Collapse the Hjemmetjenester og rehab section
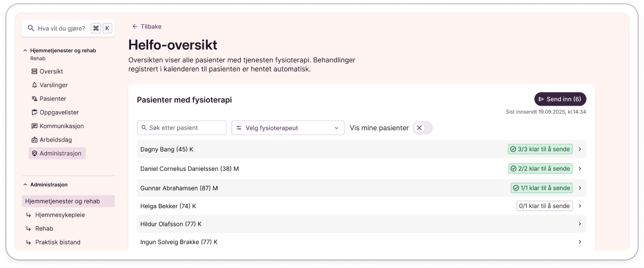The width and height of the screenshot is (644, 268). pos(25,51)
